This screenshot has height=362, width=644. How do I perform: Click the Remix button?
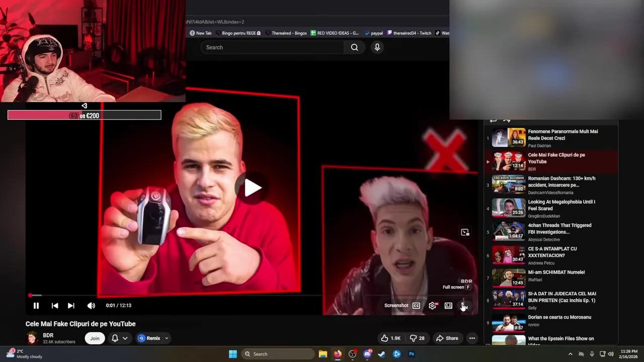[x=149, y=338]
